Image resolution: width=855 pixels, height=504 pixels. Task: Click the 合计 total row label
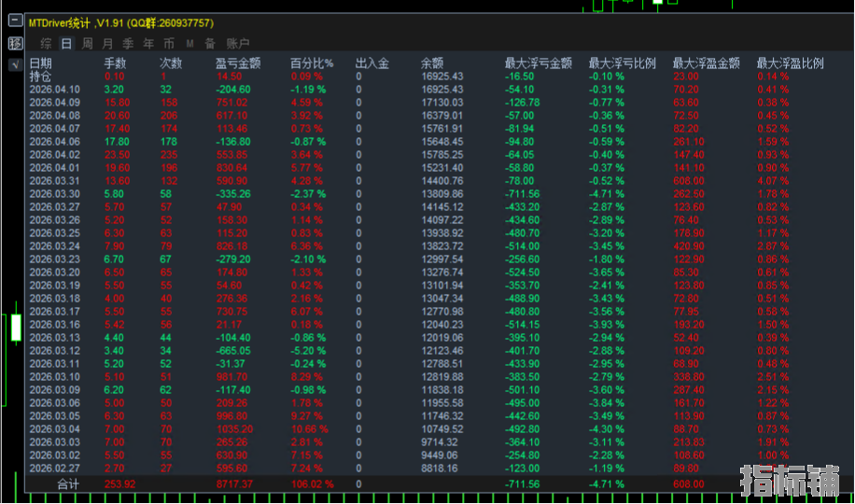pos(68,484)
